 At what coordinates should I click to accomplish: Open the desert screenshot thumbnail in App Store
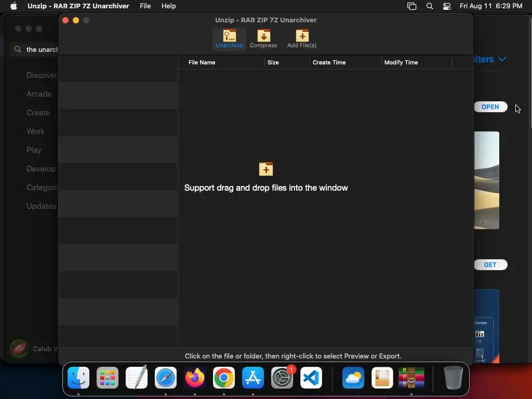(486, 180)
